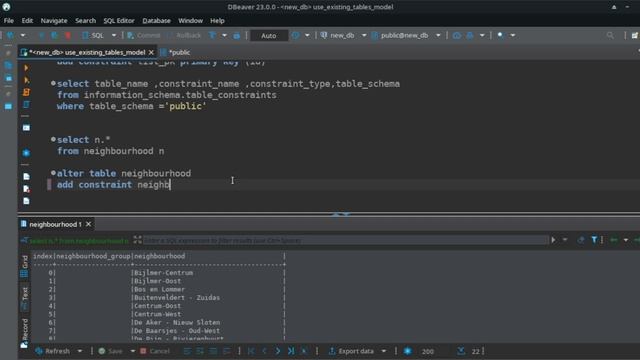Cancel result set changes
This screenshot has height=360, width=640.
tap(155, 351)
